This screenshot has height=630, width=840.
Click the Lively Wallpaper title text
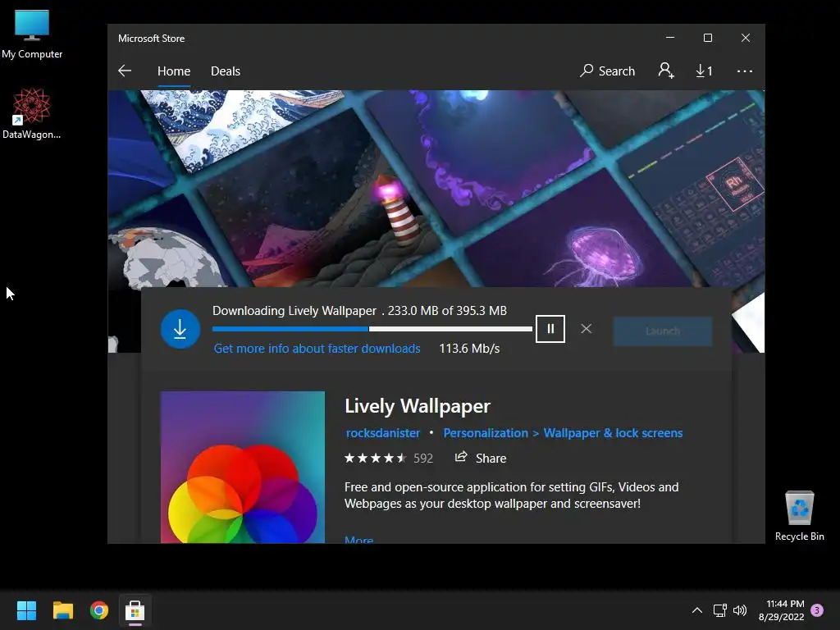pyautogui.click(x=418, y=406)
